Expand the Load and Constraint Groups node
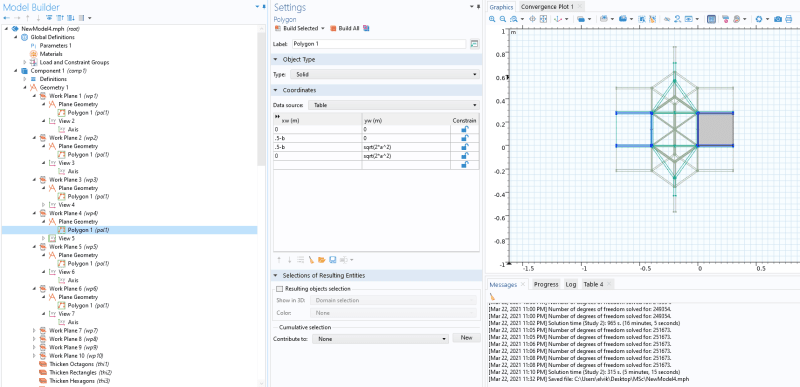This screenshot has width=800, height=387. pyautogui.click(x=24, y=62)
